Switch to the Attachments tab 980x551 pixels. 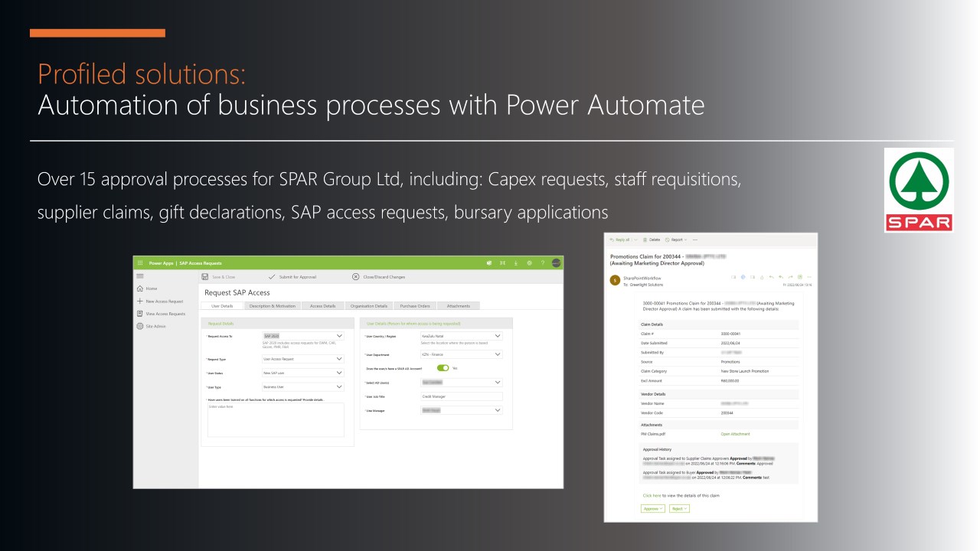(x=458, y=305)
